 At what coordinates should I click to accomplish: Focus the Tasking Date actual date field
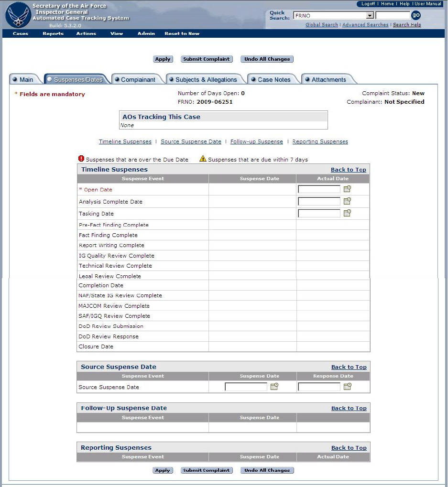pyautogui.click(x=319, y=213)
